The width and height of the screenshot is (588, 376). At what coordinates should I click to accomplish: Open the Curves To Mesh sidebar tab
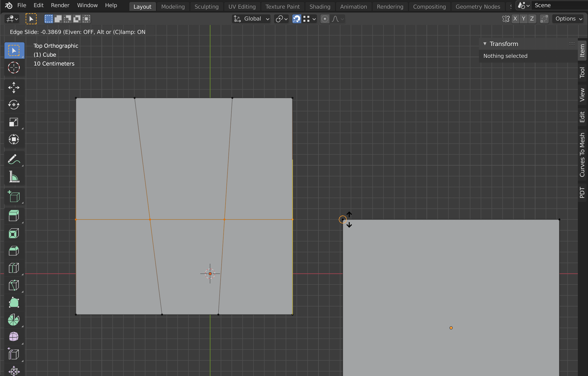coord(582,155)
